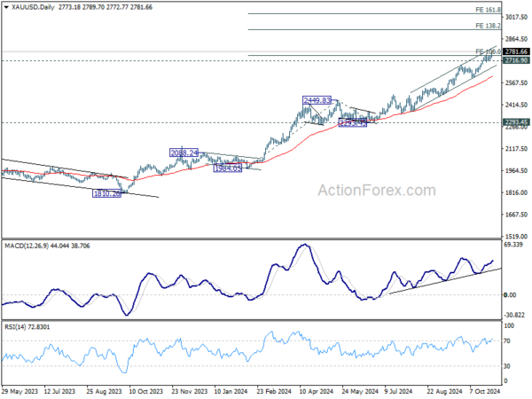Click the 2414.50 price axis value
The image size is (532, 399).
pos(516,105)
